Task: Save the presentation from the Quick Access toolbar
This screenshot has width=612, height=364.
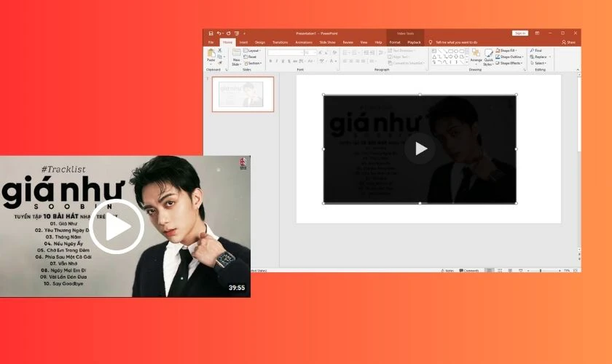Action: (211, 33)
